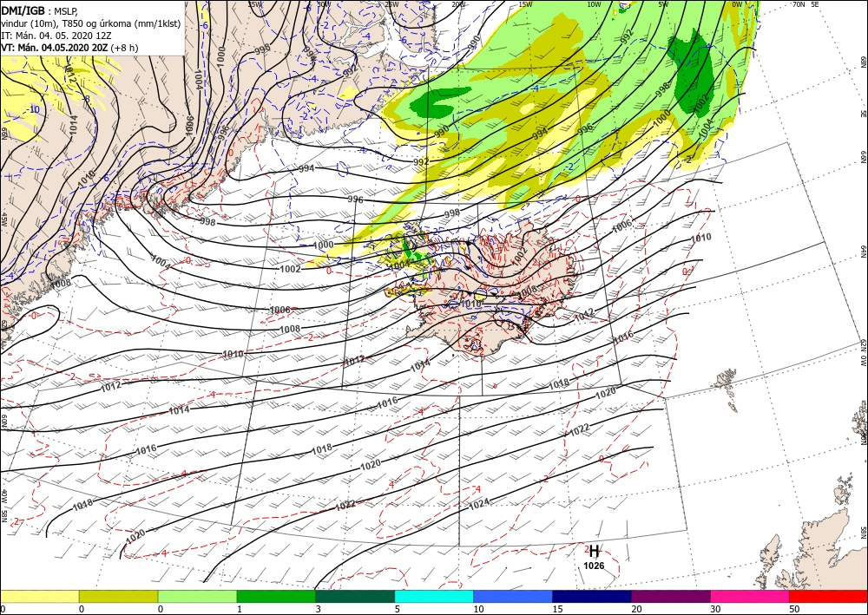Click the "VT: Mán. 04.05.2020 20Z (+8 h)" line
Image resolution: width=868 pixels, height=615 pixels.
pos(69,48)
